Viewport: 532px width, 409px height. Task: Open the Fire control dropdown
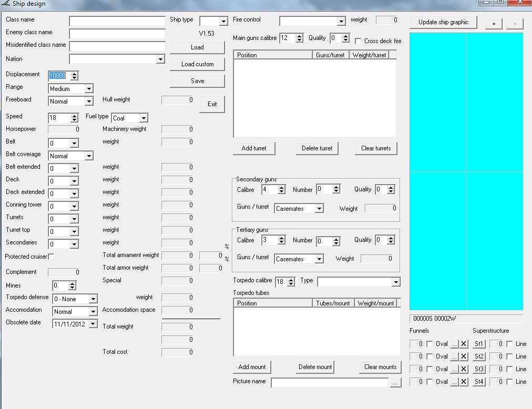click(341, 22)
